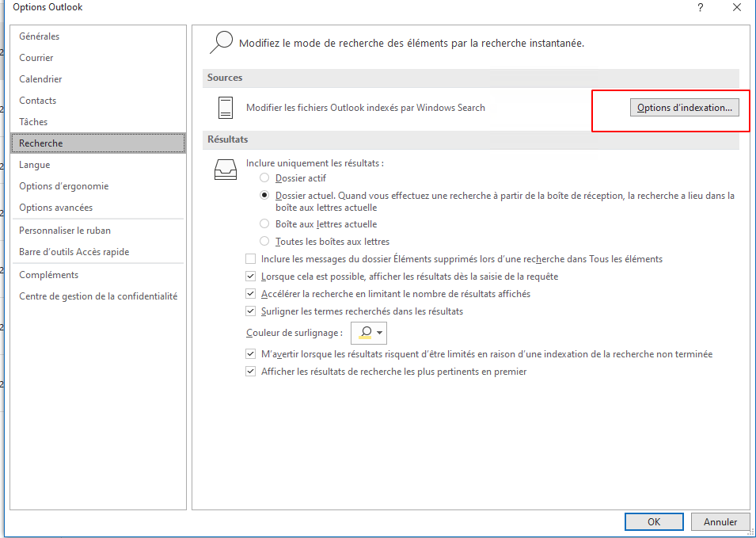The width and height of the screenshot is (756, 538).
Task: Click the inbox tray icon under Résultats
Action: 226,170
